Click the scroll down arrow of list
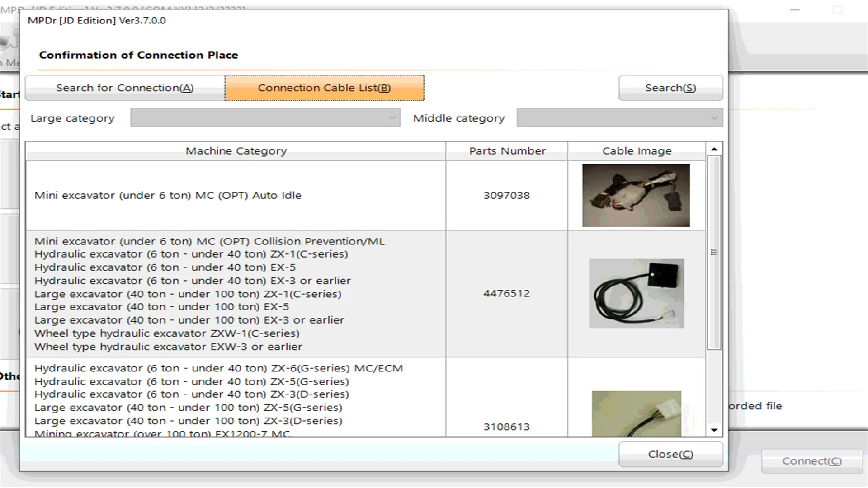Screen dimensions: 868x488 [x=714, y=430]
